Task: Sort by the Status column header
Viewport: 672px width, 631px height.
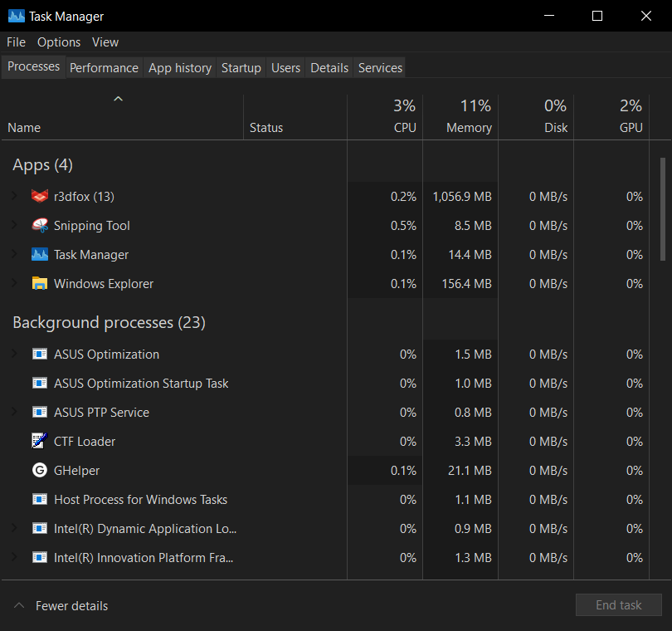Action: (295, 117)
